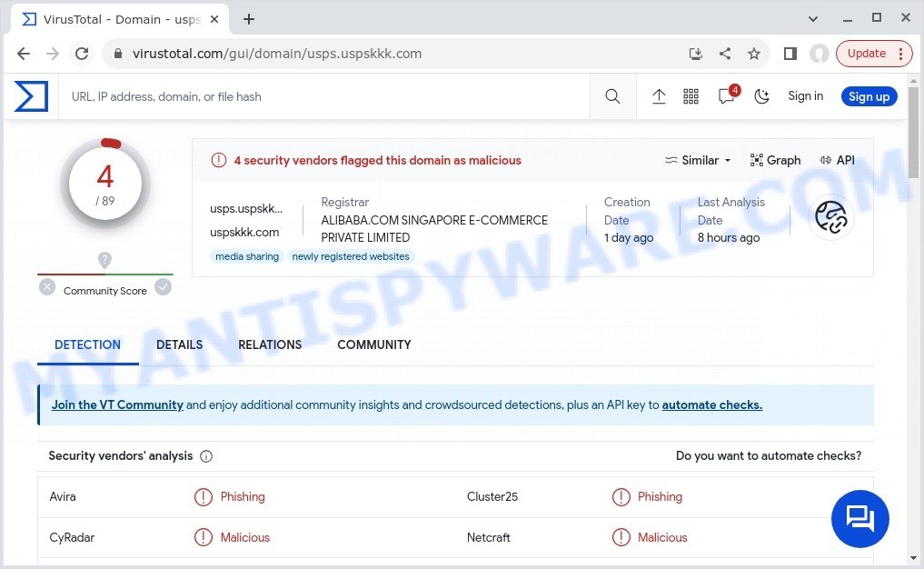The image size is (924, 569).
Task: Toggle the browser side panel icon
Action: tap(790, 54)
